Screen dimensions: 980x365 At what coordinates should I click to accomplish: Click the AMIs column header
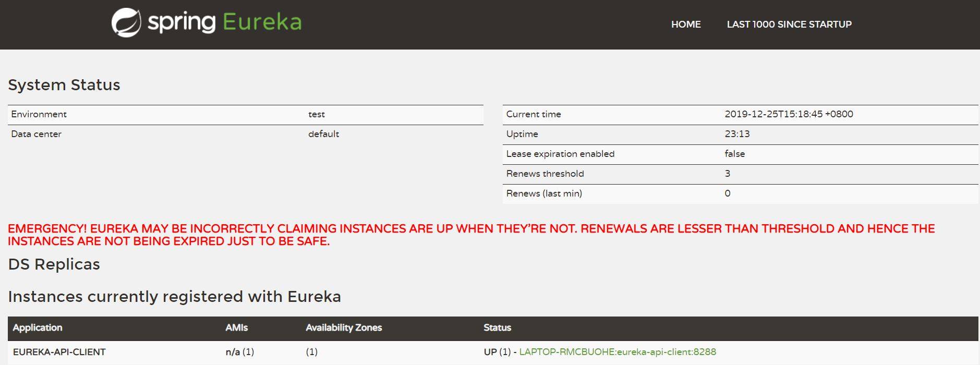(x=236, y=328)
